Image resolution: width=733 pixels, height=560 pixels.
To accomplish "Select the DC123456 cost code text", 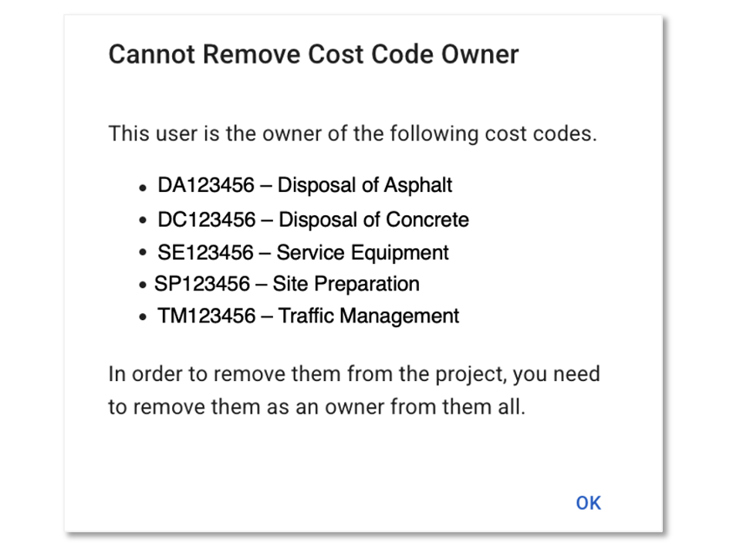I will coord(207,220).
